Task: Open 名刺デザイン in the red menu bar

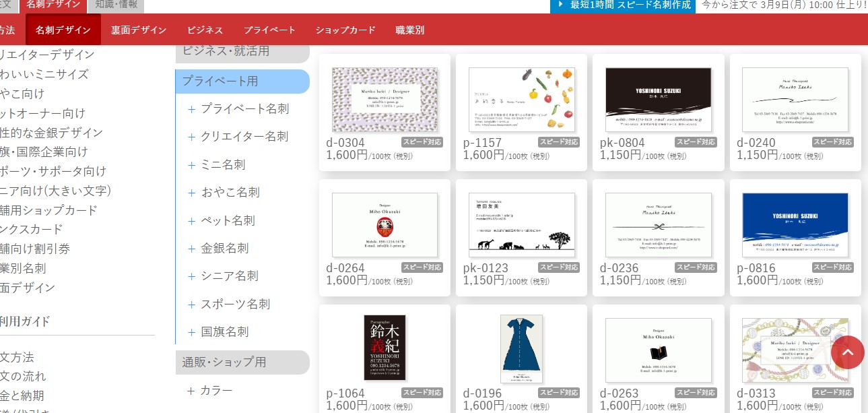Action: (x=63, y=30)
